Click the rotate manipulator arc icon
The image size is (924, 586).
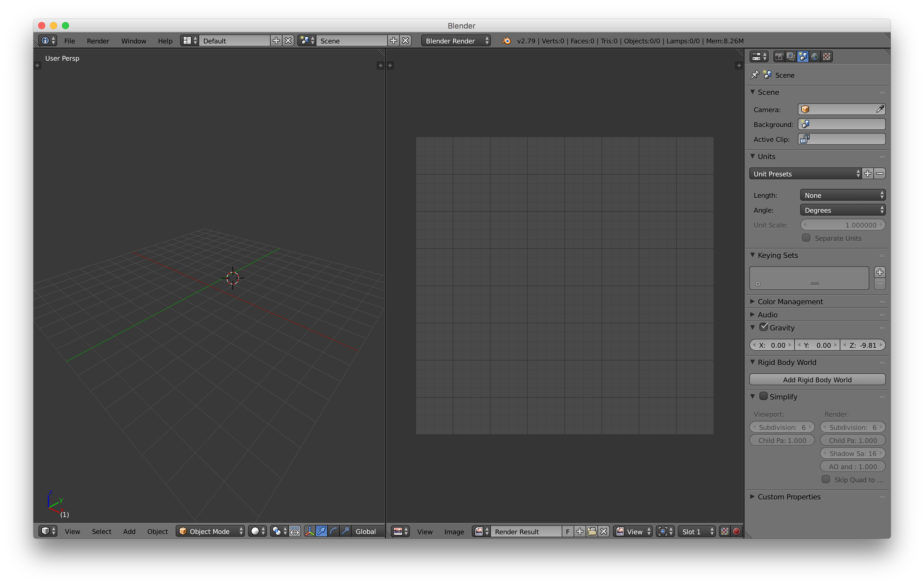(x=333, y=531)
